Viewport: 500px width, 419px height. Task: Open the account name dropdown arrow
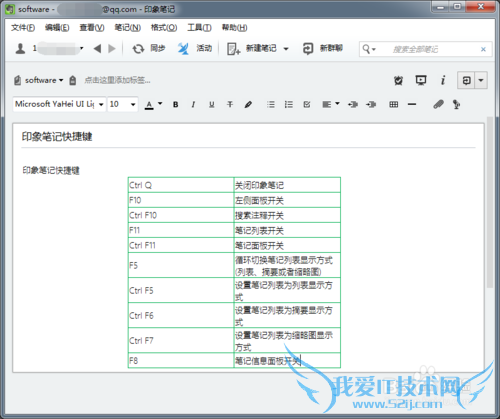(x=81, y=49)
